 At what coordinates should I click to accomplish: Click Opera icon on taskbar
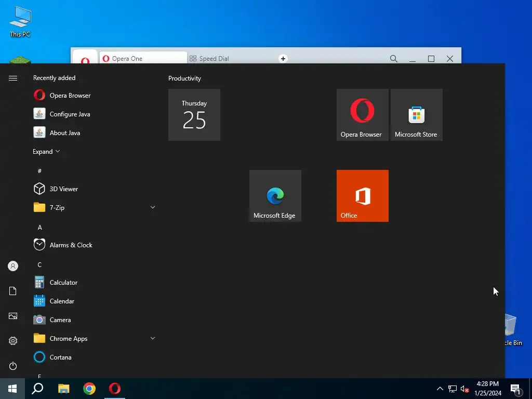[115, 389]
